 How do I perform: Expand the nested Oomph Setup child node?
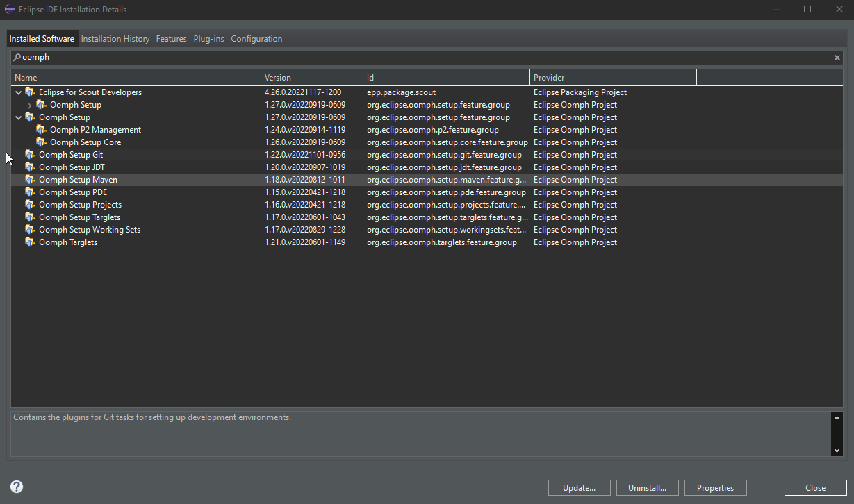[29, 105]
